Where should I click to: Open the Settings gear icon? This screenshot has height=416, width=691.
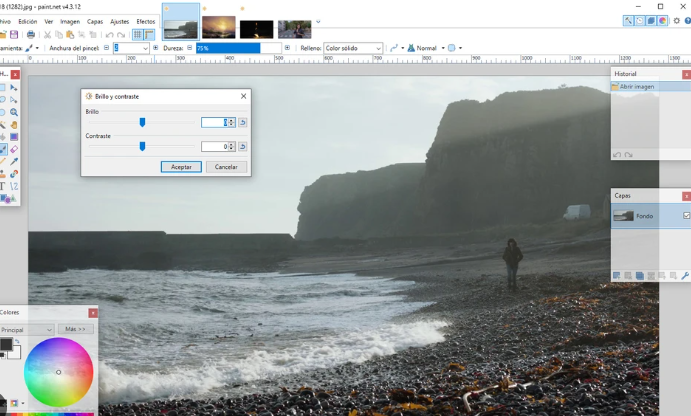[x=676, y=21]
